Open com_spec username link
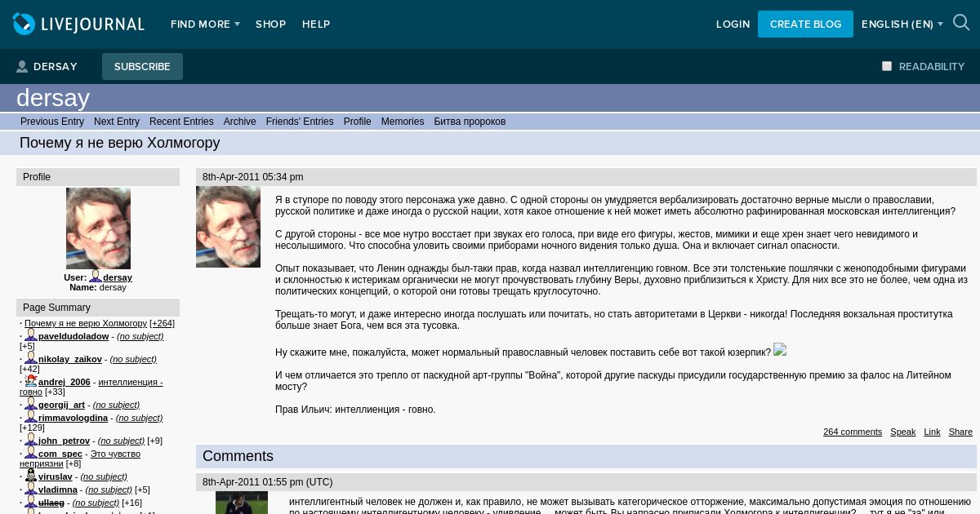 [60, 454]
